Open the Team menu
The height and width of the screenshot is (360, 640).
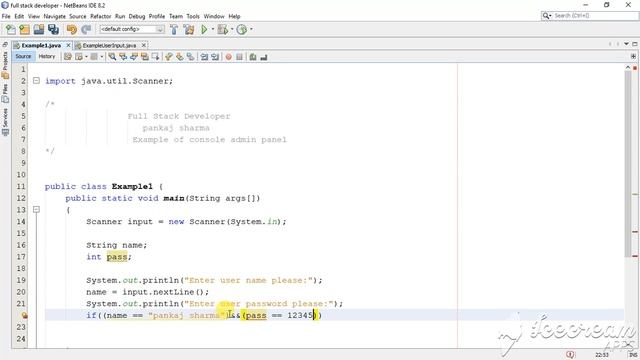click(x=176, y=16)
